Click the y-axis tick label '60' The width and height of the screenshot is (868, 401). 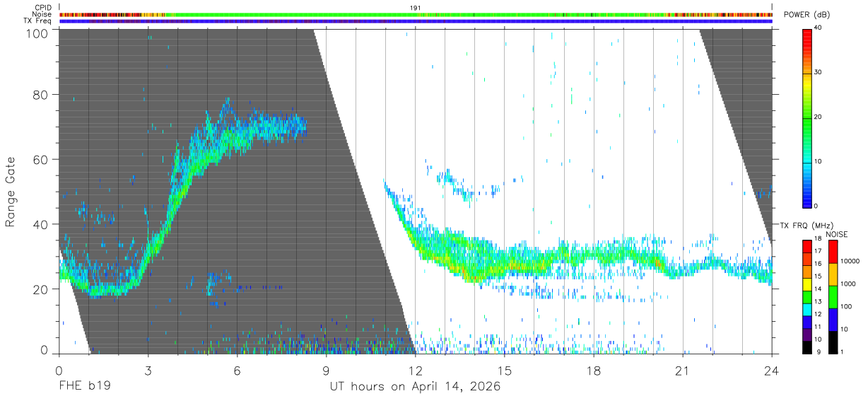(42, 159)
